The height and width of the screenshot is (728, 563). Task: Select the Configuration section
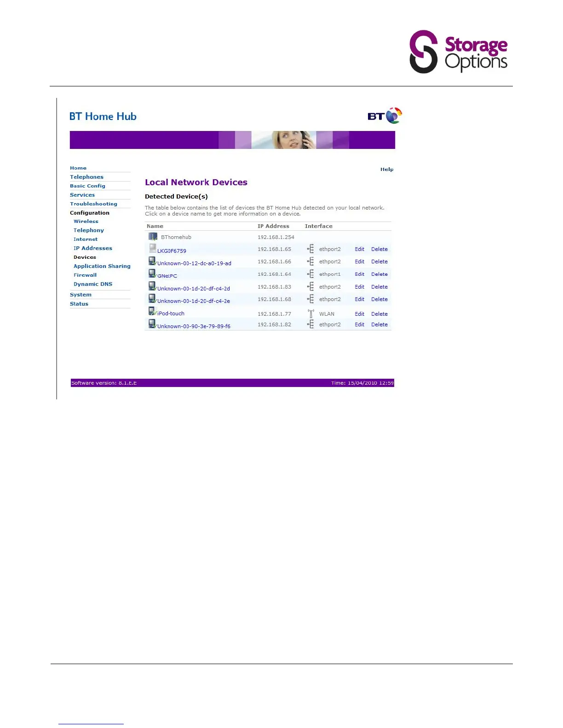[90, 213]
